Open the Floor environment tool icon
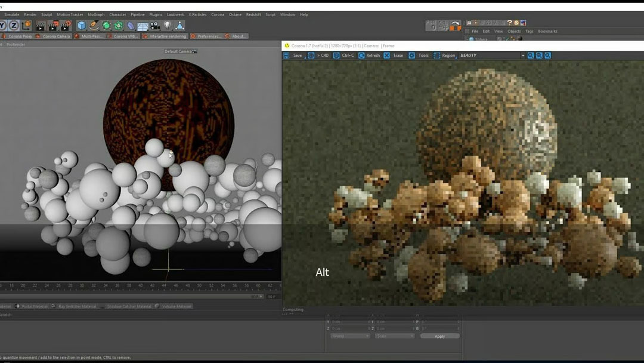The image size is (644, 363). (143, 26)
